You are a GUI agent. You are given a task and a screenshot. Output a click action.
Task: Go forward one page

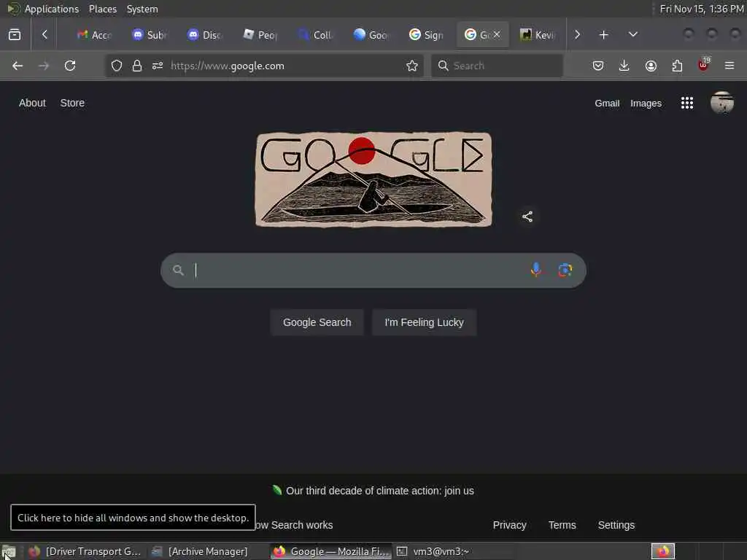[x=44, y=66]
